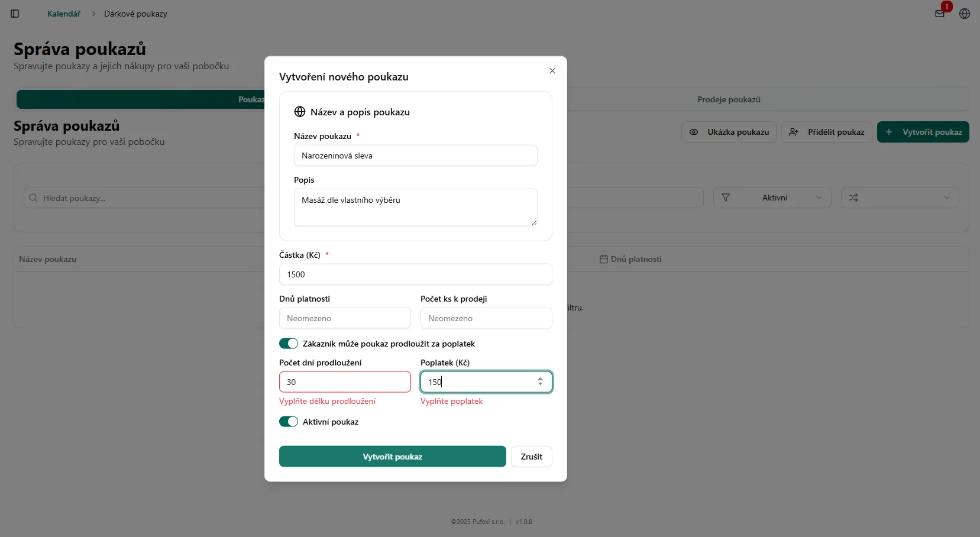Close the voucher creation dialog with X
Screen dimensions: 980x537
click(x=552, y=71)
